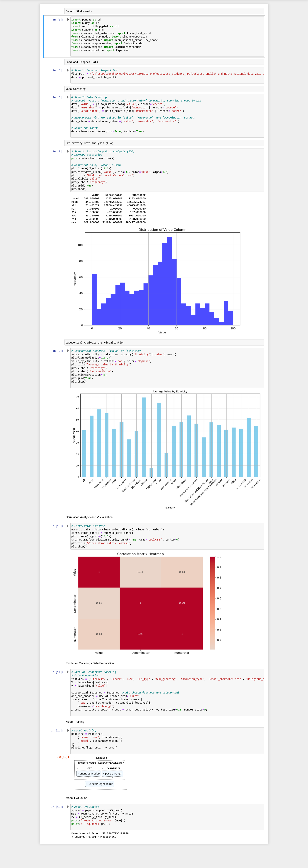Click the run icon beside the Predictive Modeling cell
The height and width of the screenshot is (868, 308).
pos(68,672)
